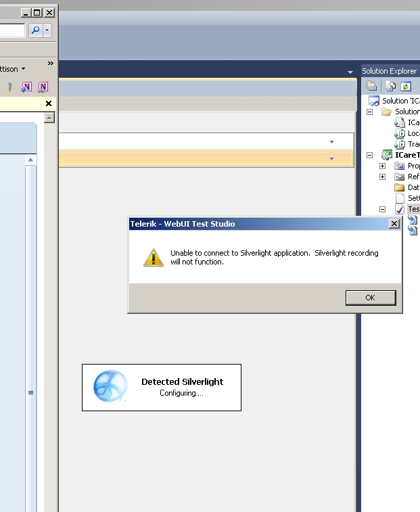
Task: Click the Properties folder icon
Action: click(x=400, y=166)
